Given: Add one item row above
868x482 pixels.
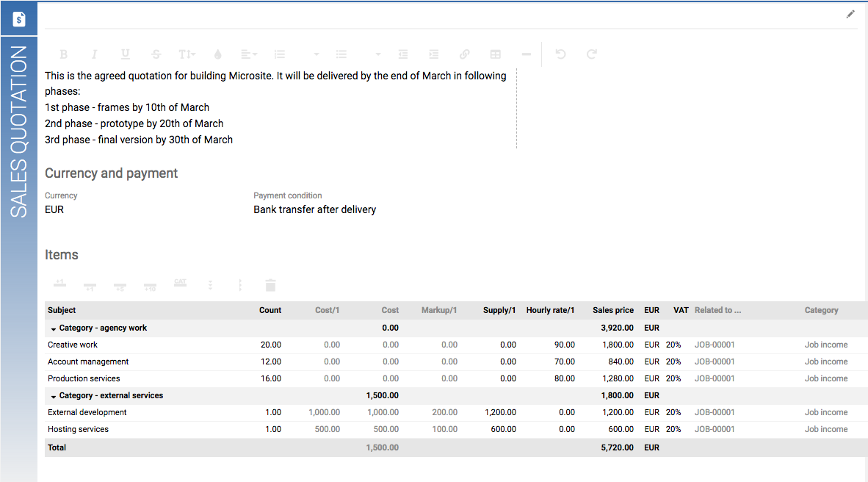Looking at the screenshot, I should click(x=59, y=284).
